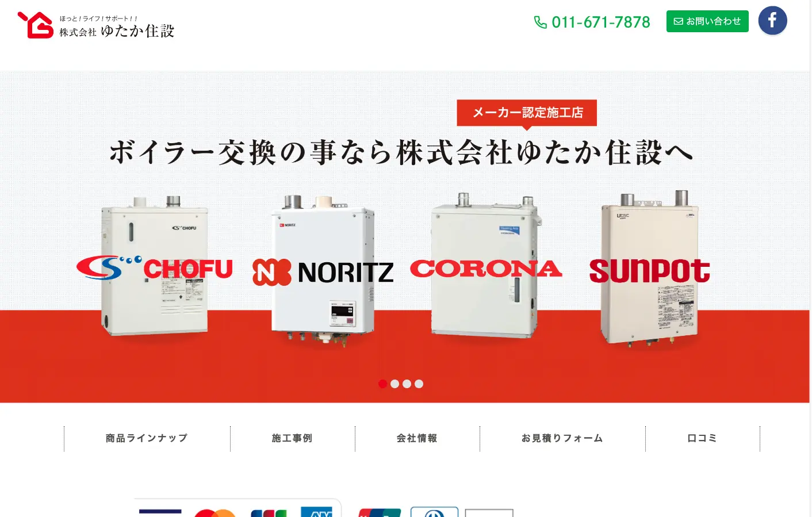
Task: Go to 会社情報 page
Action: pyautogui.click(x=417, y=438)
